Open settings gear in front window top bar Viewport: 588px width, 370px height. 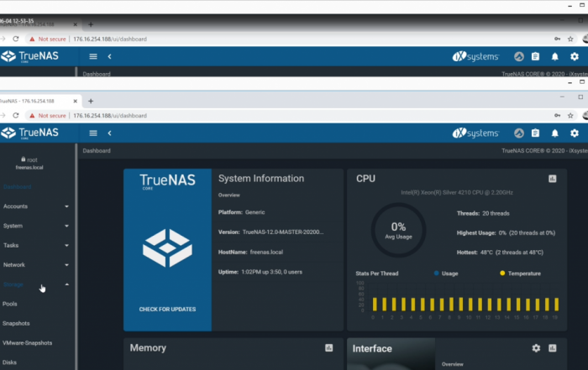(575, 133)
